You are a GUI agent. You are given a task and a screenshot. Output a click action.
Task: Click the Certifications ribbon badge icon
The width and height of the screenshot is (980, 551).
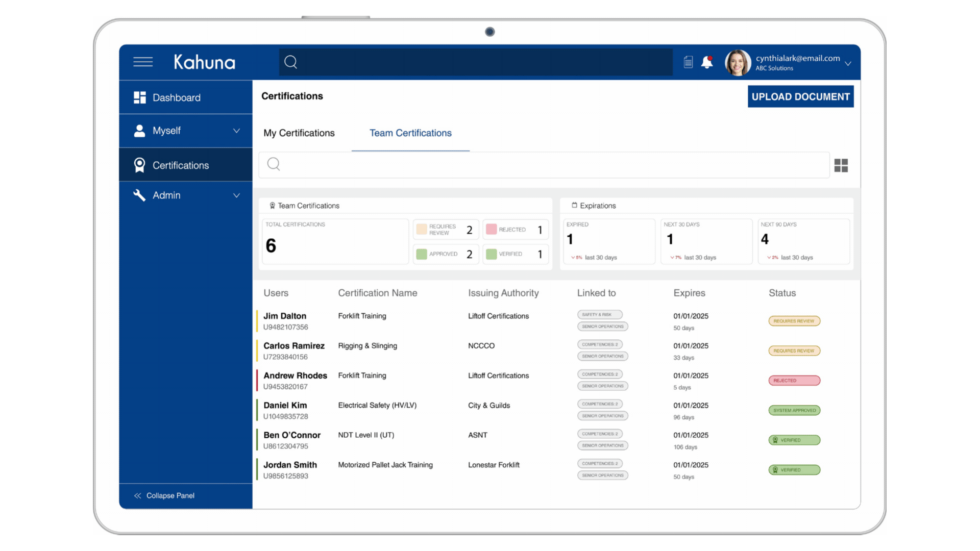[139, 165]
